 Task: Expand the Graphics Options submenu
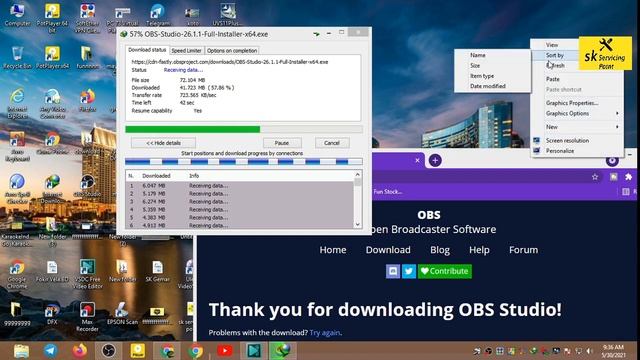(576, 113)
